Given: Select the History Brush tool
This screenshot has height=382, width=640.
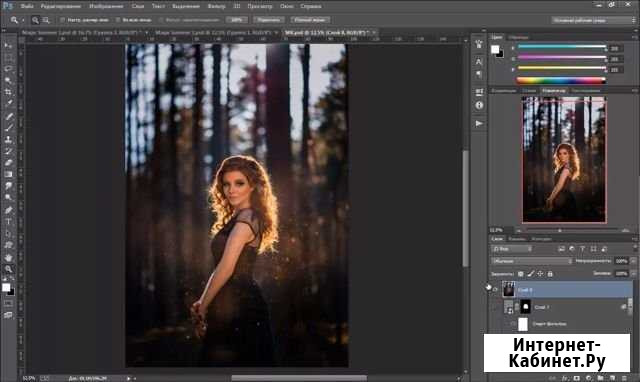Looking at the screenshot, I should click(x=8, y=151).
